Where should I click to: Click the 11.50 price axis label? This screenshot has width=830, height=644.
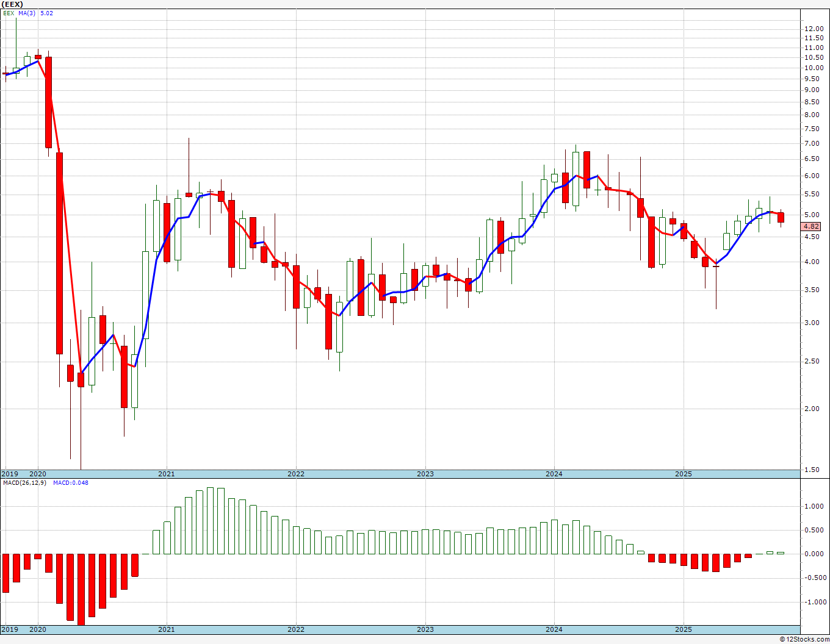click(813, 38)
